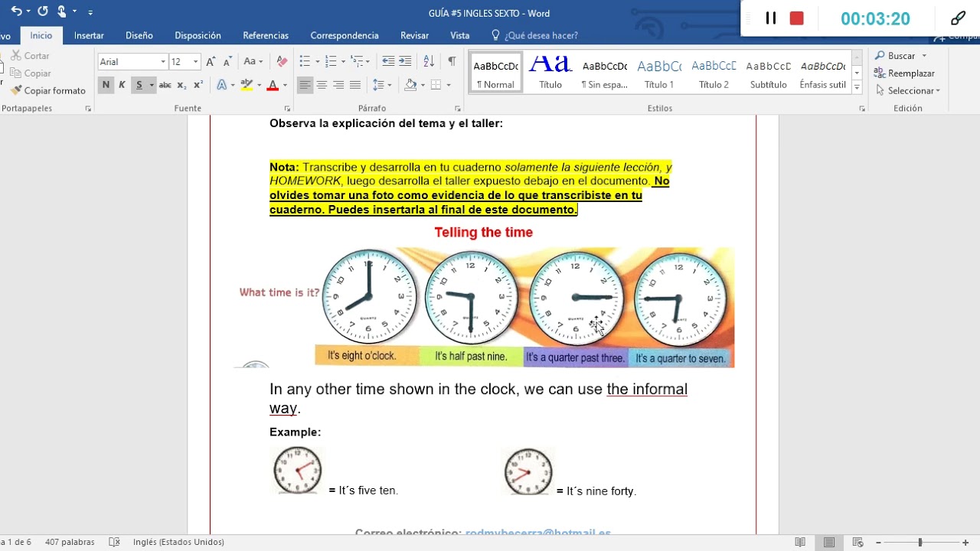Increase the paragraph indent
Viewport: 980px width, 551px height.
click(x=405, y=62)
